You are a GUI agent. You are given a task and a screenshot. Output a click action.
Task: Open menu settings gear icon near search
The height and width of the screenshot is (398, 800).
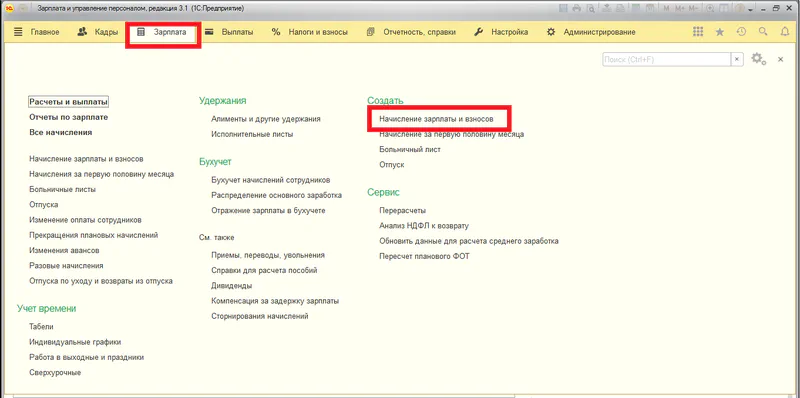pyautogui.click(x=759, y=59)
